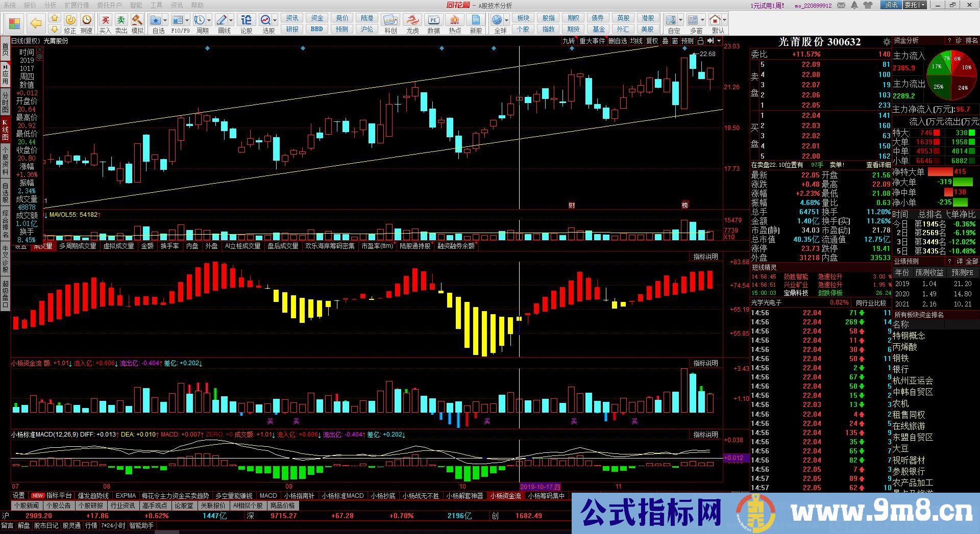Click the colorful home start icon
This screenshot has height=534, width=980.
[x=14, y=23]
